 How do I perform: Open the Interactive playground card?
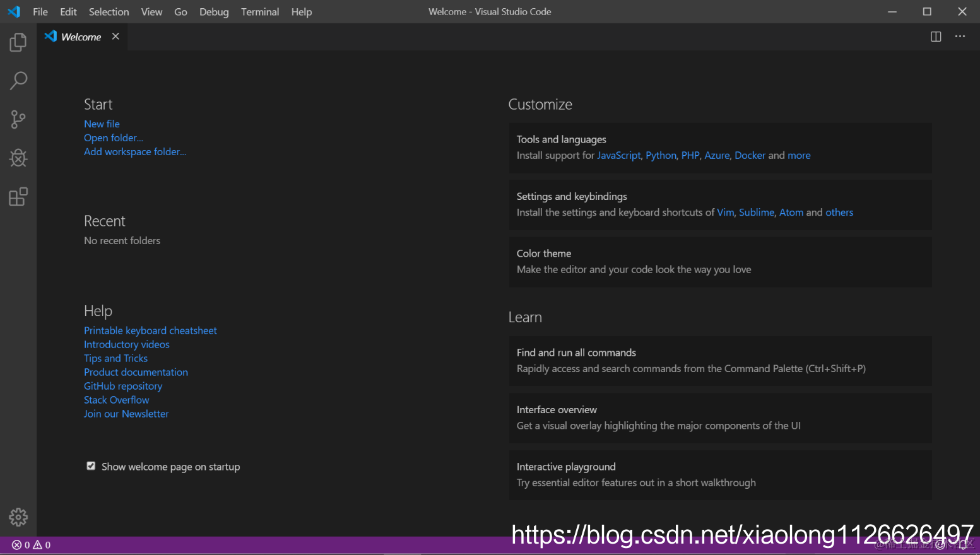[x=720, y=475]
